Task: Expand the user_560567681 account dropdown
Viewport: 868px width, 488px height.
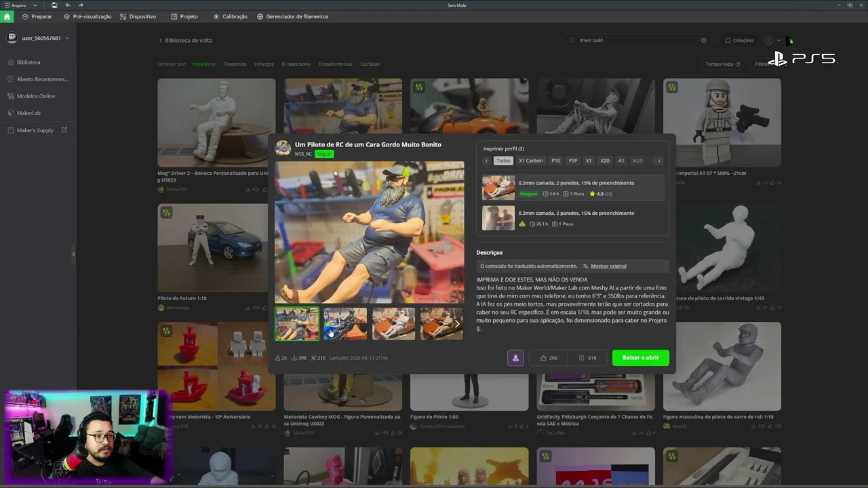Action: click(x=66, y=38)
